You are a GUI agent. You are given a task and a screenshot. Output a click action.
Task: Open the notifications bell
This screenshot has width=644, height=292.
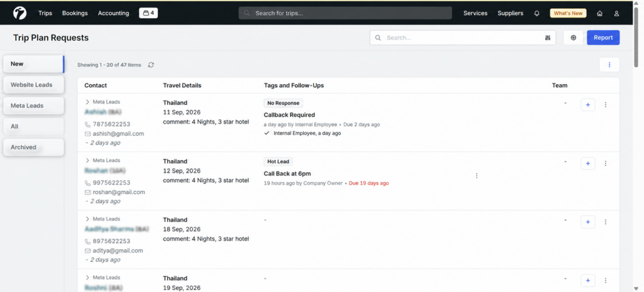click(x=537, y=13)
